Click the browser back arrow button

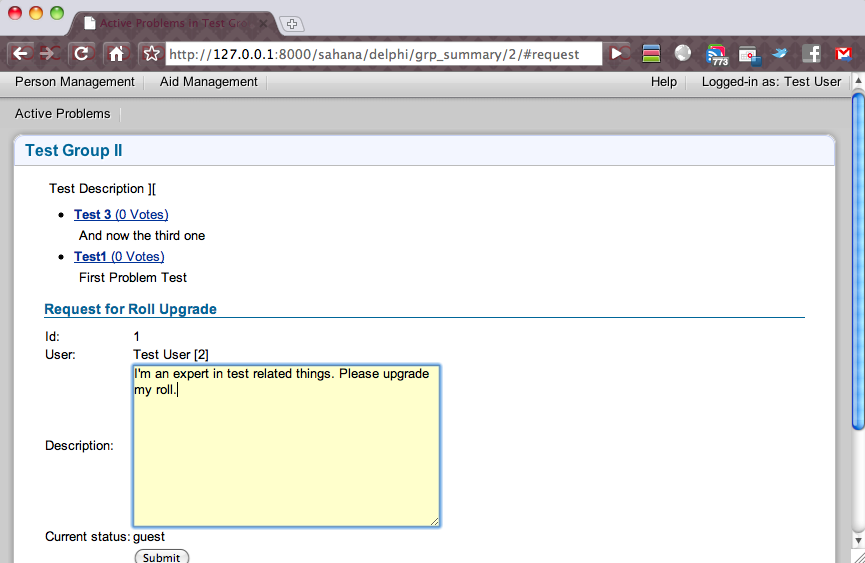coord(21,54)
